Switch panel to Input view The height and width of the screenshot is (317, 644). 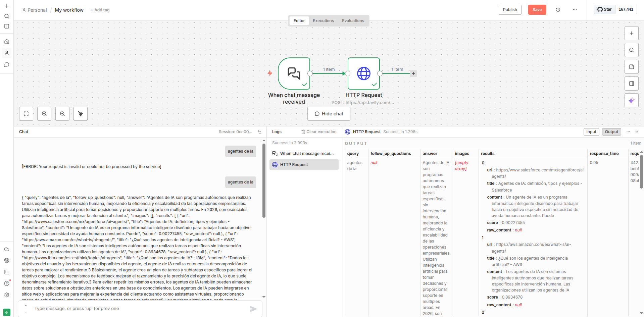(x=591, y=132)
